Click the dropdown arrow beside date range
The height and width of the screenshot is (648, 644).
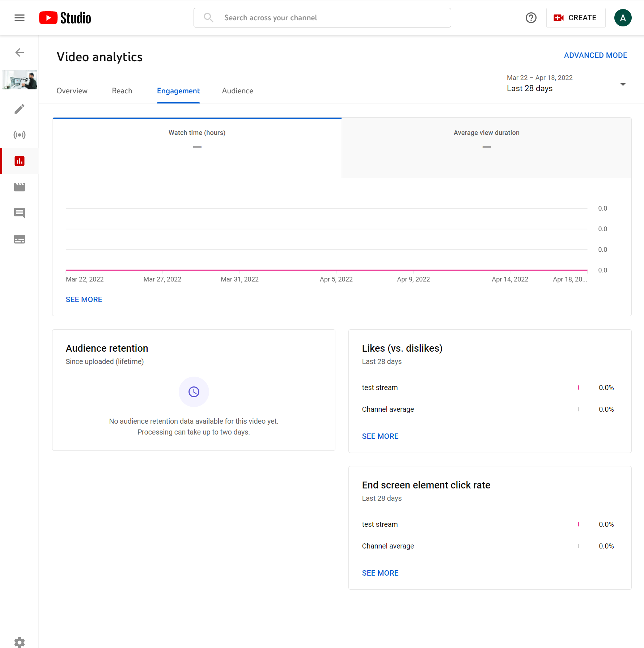coord(623,85)
